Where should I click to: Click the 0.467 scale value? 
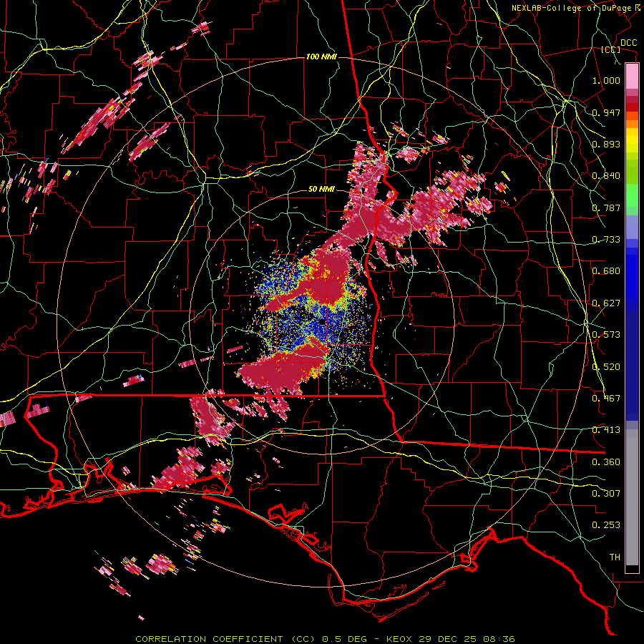coord(606,399)
